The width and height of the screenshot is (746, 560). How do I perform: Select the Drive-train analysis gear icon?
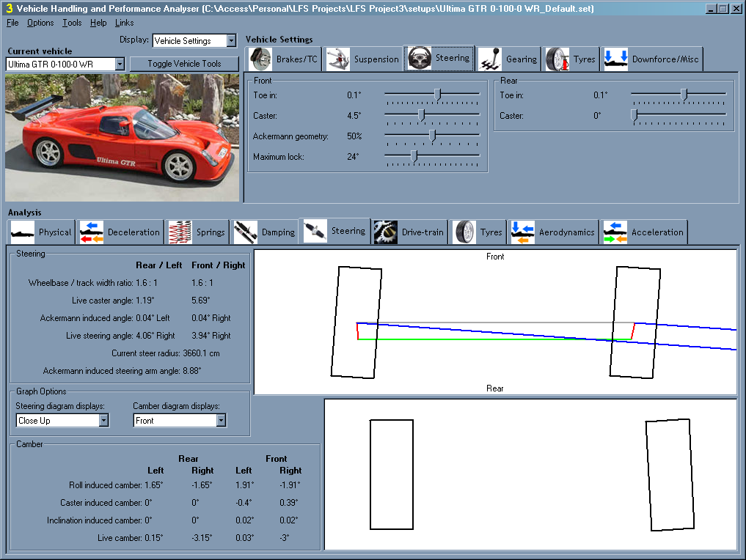pyautogui.click(x=385, y=232)
